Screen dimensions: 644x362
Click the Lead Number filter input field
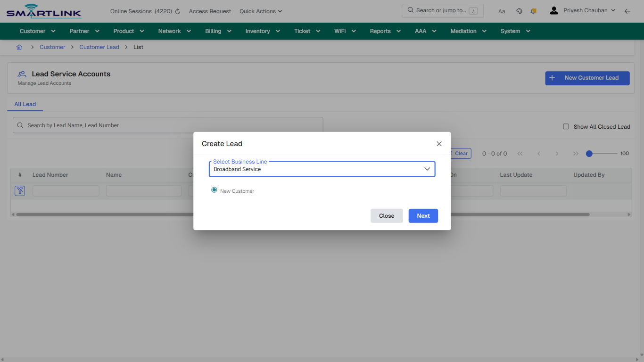pos(66,190)
